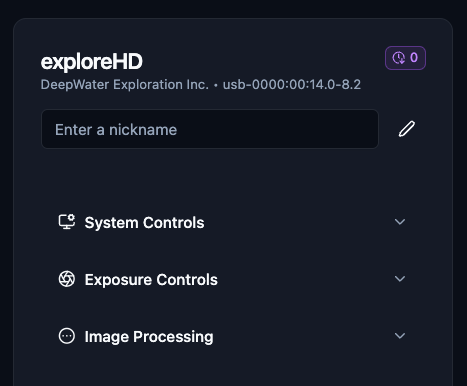Click the Exposure Controls aperture icon
This screenshot has height=386, width=467.
click(x=67, y=279)
